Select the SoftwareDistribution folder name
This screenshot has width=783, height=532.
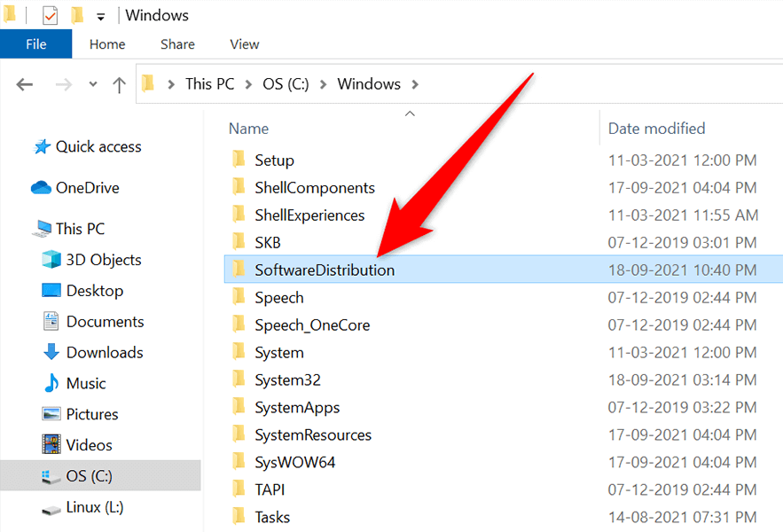pyautogui.click(x=325, y=270)
